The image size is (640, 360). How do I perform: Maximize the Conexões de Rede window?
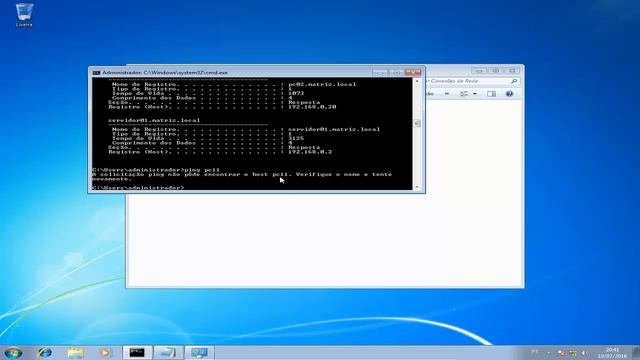point(495,71)
